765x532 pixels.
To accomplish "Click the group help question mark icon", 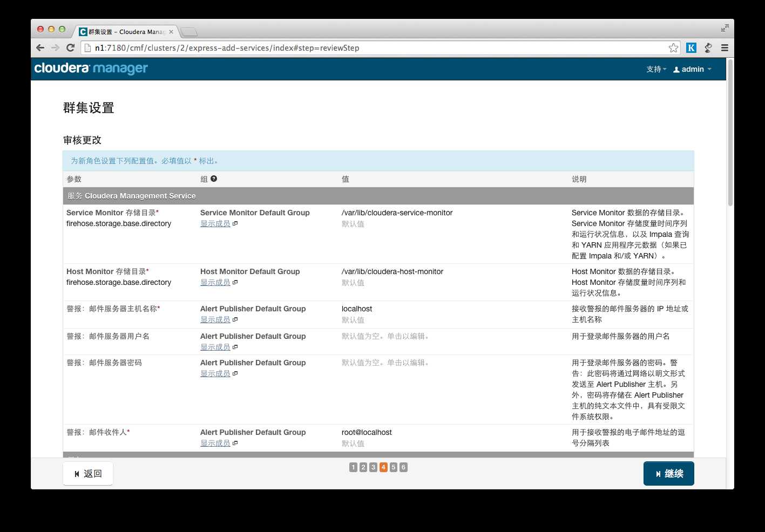I will (x=214, y=179).
